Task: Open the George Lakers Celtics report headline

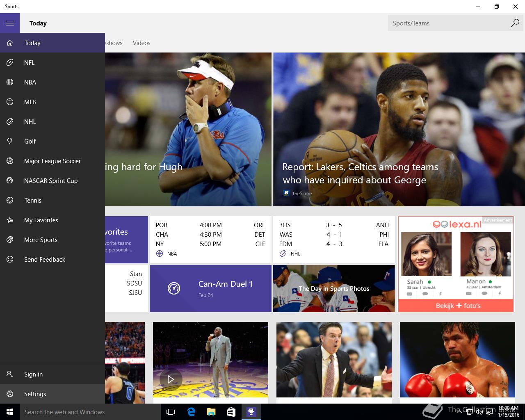Action: point(360,173)
